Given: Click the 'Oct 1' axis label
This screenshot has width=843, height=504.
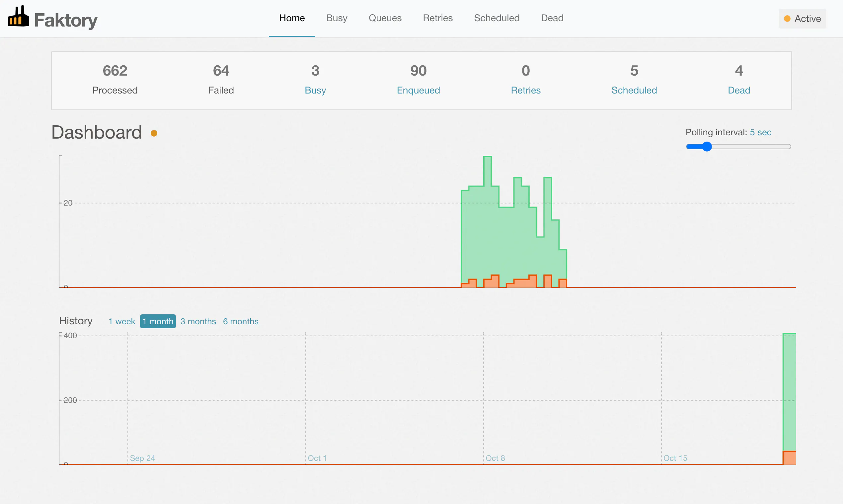Looking at the screenshot, I should (317, 458).
